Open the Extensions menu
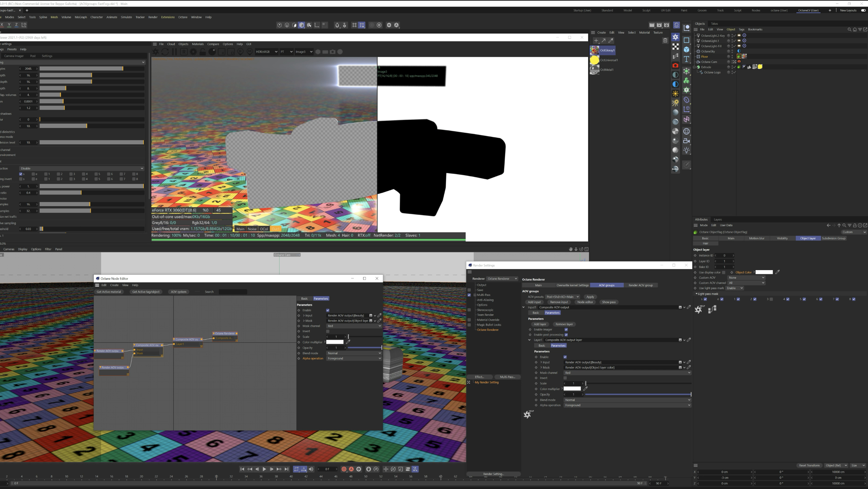868x489 pixels. pos(168,17)
